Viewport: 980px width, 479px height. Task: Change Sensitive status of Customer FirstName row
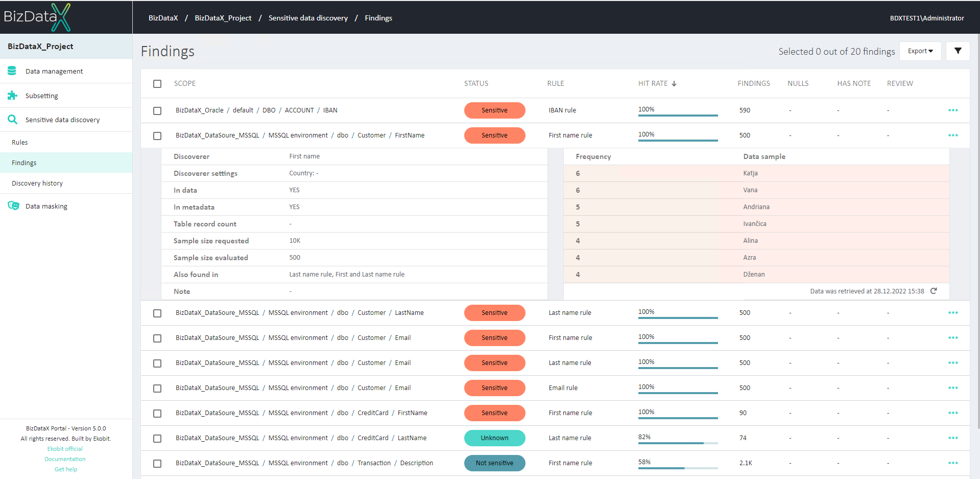[494, 135]
